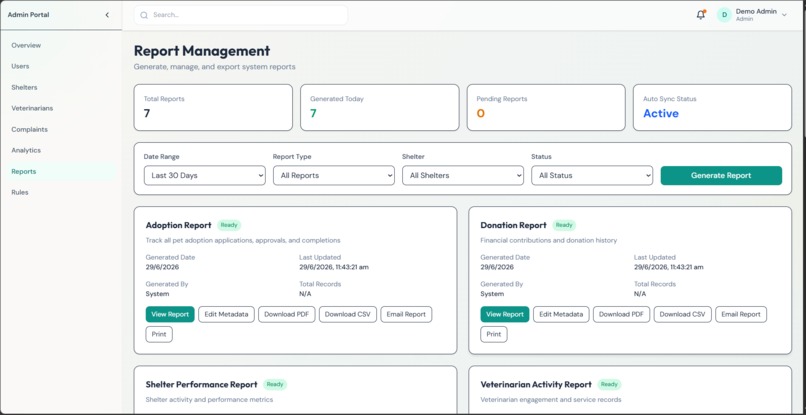Open the Date Range dropdown
The height and width of the screenshot is (415, 806).
205,175
